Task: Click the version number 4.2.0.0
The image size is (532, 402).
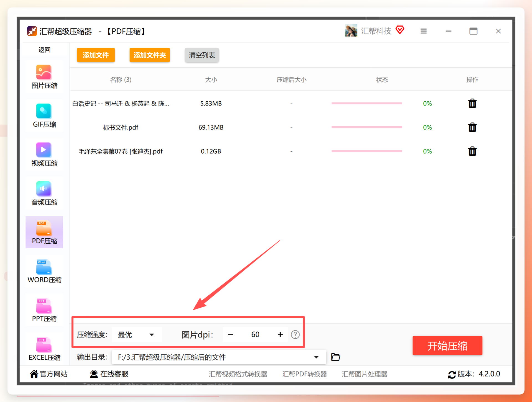Action: click(489, 374)
